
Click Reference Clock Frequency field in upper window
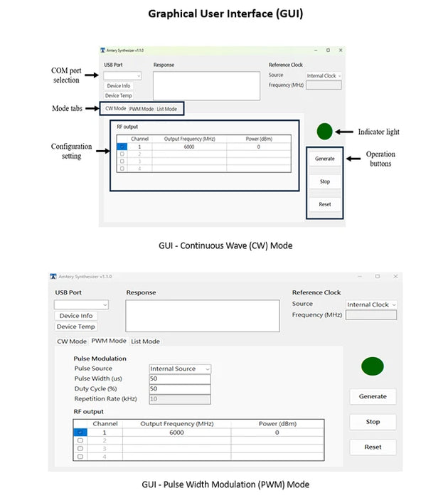tap(324, 85)
